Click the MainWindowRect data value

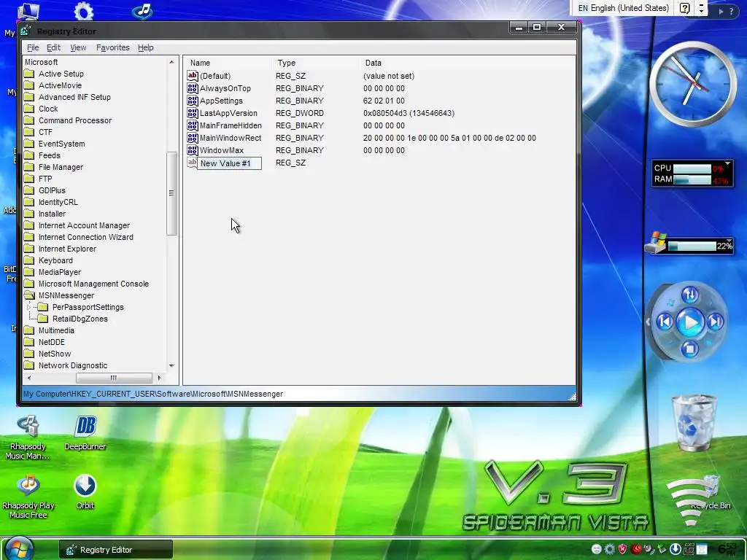449,138
